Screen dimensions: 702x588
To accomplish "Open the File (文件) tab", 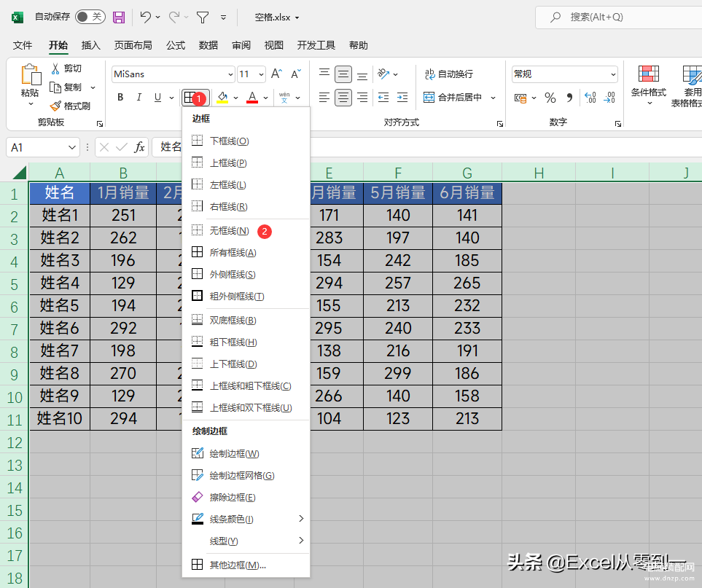I will pyautogui.click(x=23, y=45).
